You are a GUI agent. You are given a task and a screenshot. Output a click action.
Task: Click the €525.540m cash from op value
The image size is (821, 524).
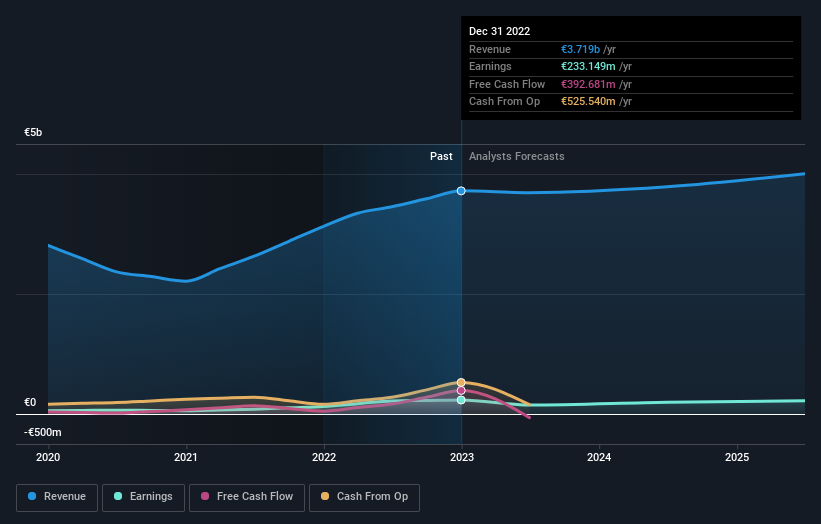pyautogui.click(x=588, y=102)
